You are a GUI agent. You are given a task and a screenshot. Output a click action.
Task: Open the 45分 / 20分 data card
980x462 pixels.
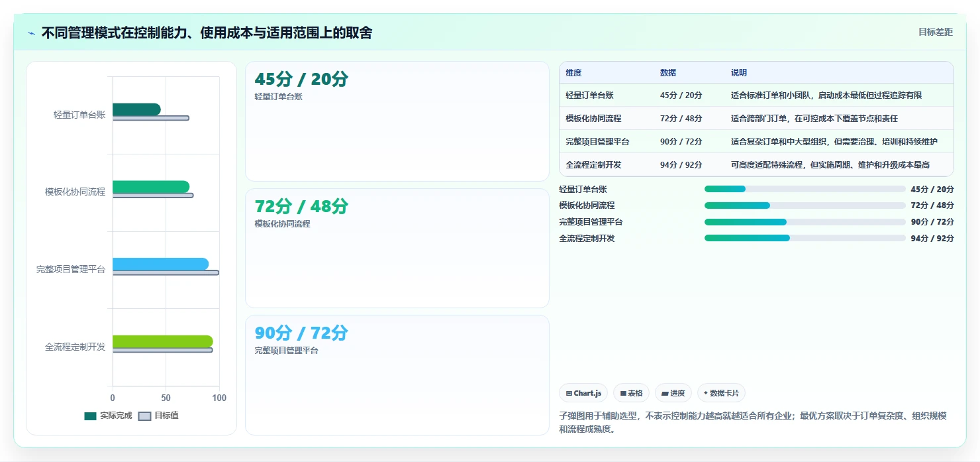397,121
